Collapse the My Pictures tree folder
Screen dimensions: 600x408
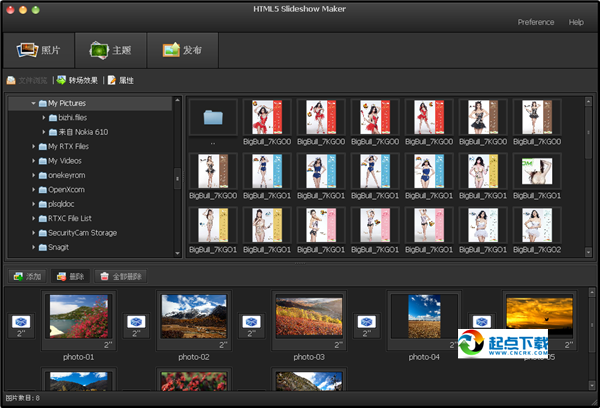pyautogui.click(x=33, y=103)
